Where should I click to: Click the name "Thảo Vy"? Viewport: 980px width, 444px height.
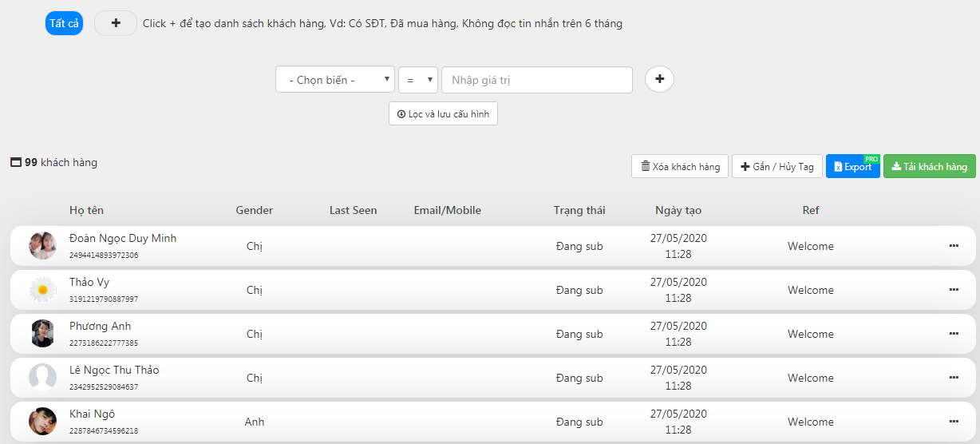coord(89,282)
